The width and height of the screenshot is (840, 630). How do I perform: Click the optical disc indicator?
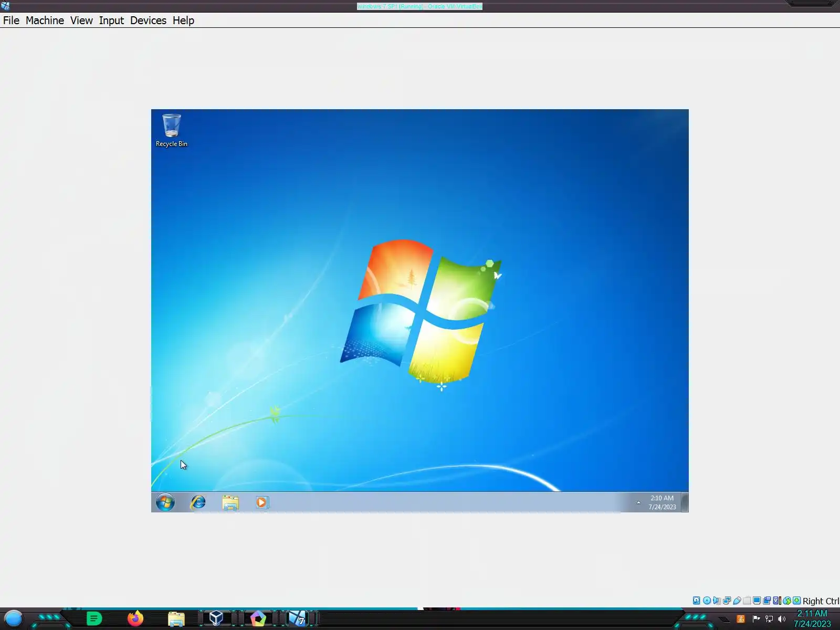tap(707, 601)
